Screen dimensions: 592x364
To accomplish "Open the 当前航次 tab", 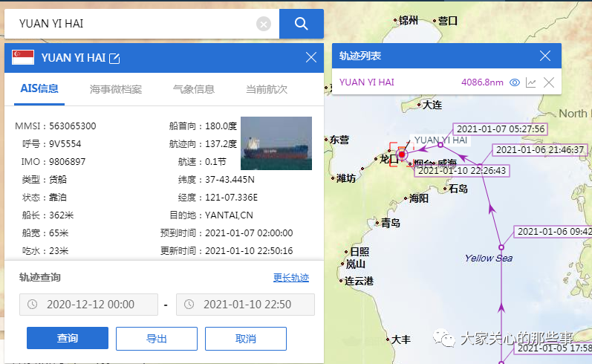I will tap(267, 89).
